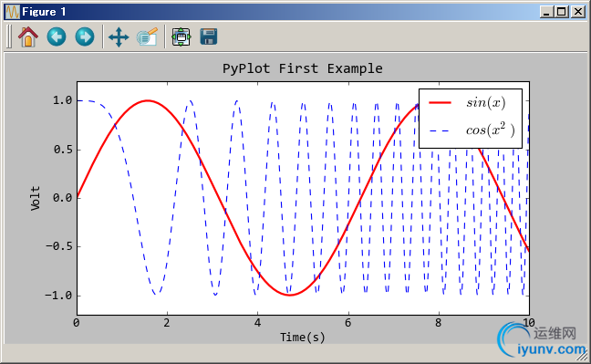
Task: Click the cos(x²) legend entry
Action: pyautogui.click(x=490, y=130)
